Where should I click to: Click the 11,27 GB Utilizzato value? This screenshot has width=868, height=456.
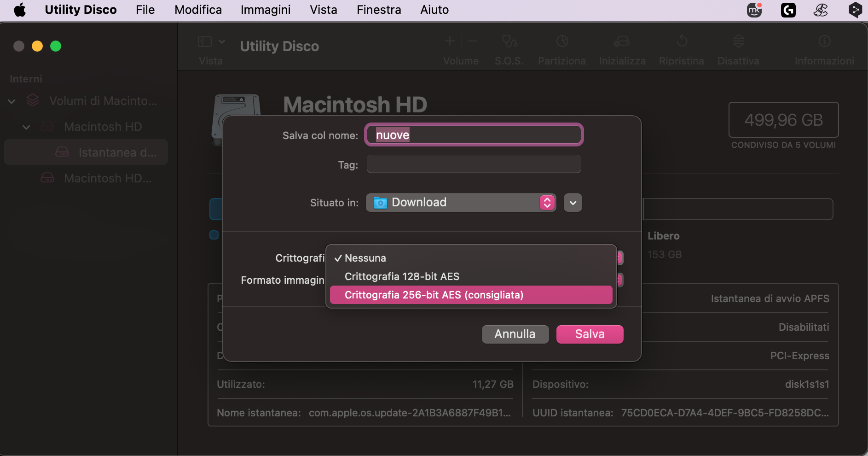coord(493,384)
